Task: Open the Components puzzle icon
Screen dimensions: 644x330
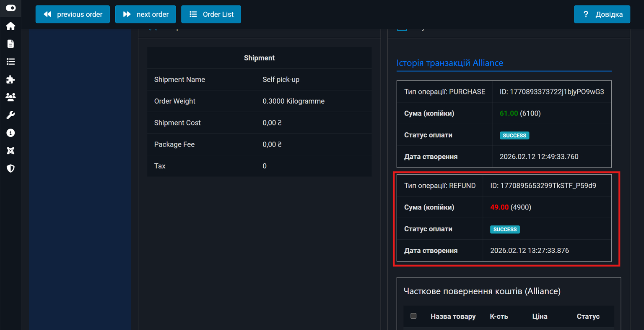Action: [x=10, y=80]
